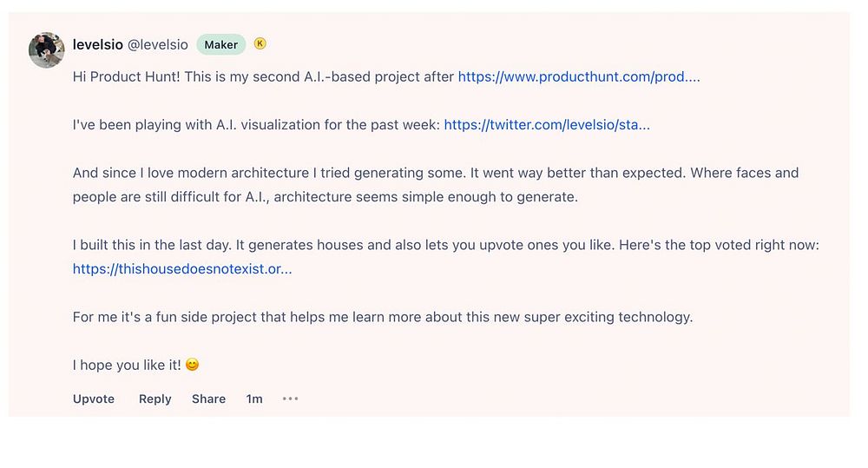
Task: Upvote the levelsio comment
Action: pyautogui.click(x=94, y=399)
